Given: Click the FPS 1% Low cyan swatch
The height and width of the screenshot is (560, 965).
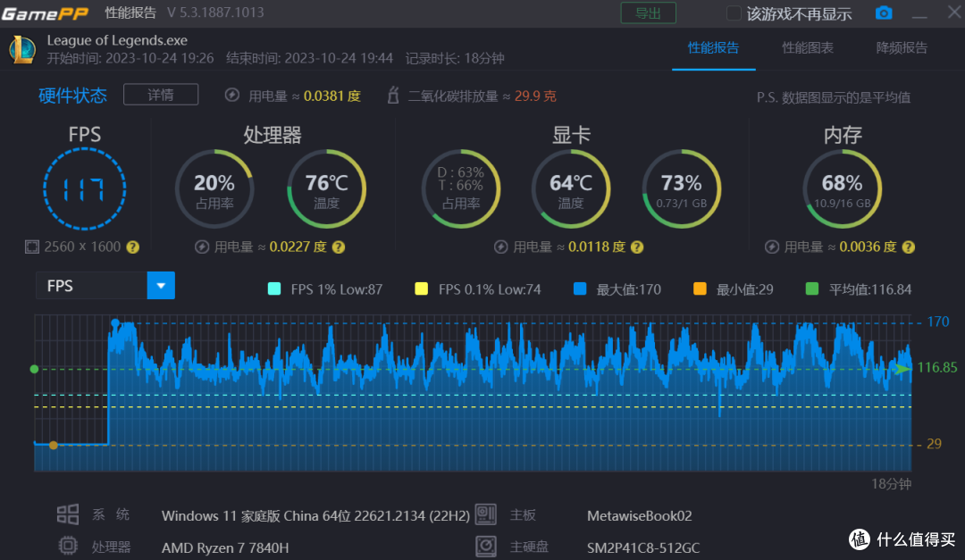Looking at the screenshot, I should [x=274, y=289].
